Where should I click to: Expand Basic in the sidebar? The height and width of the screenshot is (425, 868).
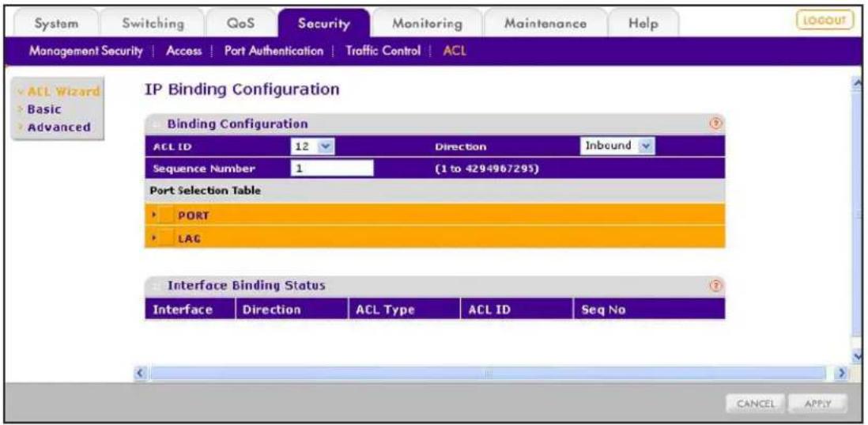pos(44,109)
